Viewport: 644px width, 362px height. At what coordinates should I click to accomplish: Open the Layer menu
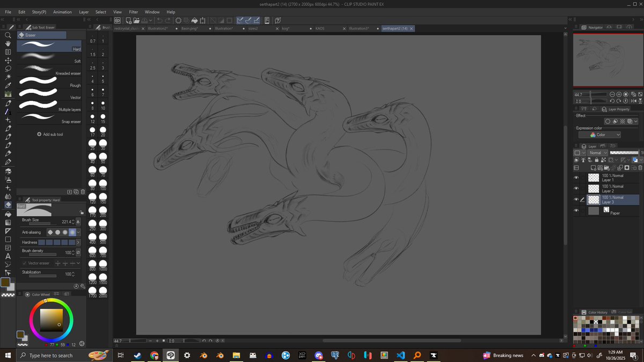pyautogui.click(x=84, y=12)
